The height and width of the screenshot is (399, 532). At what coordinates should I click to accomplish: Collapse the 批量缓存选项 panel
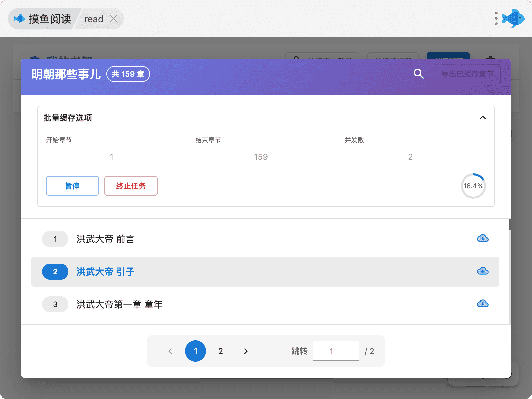point(483,118)
